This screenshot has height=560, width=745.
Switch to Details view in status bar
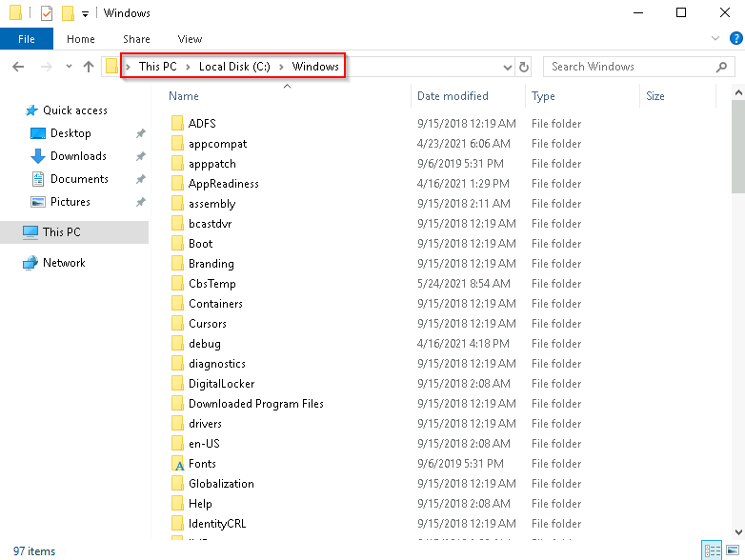pos(712,551)
